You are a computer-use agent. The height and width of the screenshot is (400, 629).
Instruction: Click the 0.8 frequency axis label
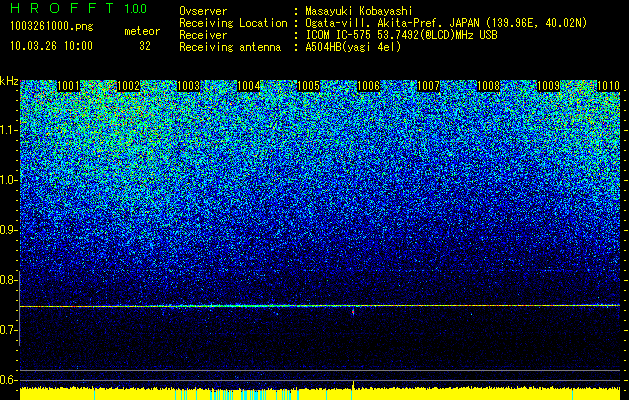click(x=9, y=280)
